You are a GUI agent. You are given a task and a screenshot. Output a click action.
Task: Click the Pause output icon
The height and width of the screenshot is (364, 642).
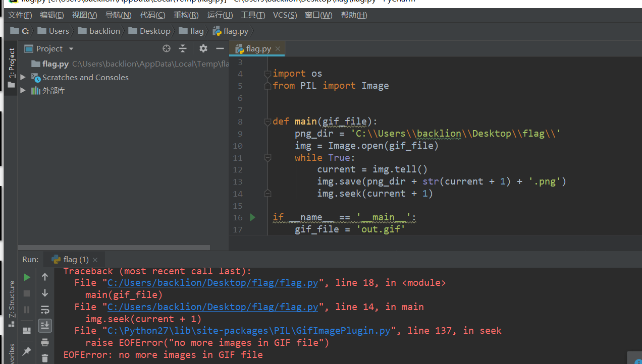(x=27, y=310)
